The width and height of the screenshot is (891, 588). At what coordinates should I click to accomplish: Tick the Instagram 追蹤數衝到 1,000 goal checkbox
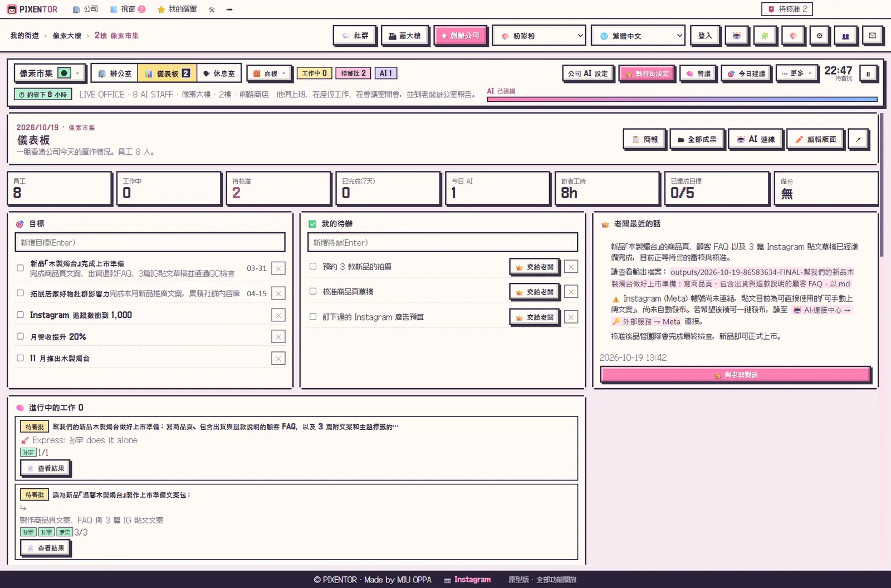tap(20, 315)
